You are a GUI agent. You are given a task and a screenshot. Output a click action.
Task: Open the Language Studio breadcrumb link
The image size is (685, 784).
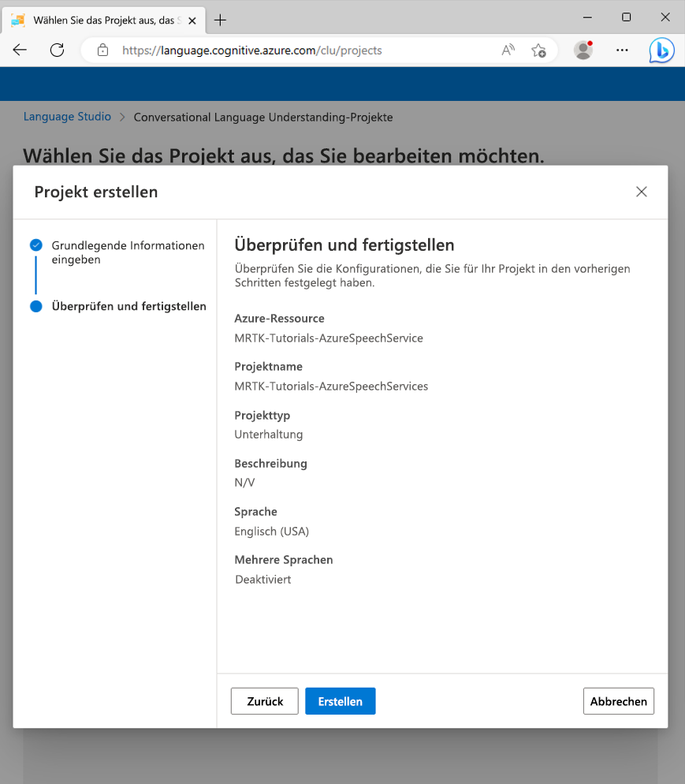point(67,117)
